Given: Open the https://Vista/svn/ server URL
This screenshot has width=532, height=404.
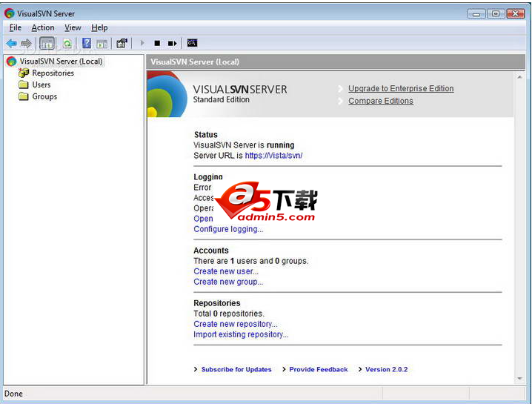Looking at the screenshot, I should (273, 156).
